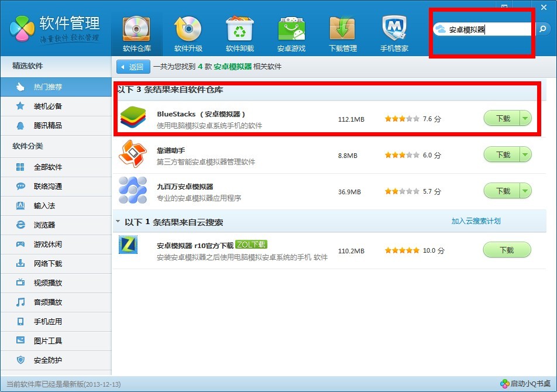Select 游戏休闲 category
The height and width of the screenshot is (392, 557).
[x=56, y=245]
